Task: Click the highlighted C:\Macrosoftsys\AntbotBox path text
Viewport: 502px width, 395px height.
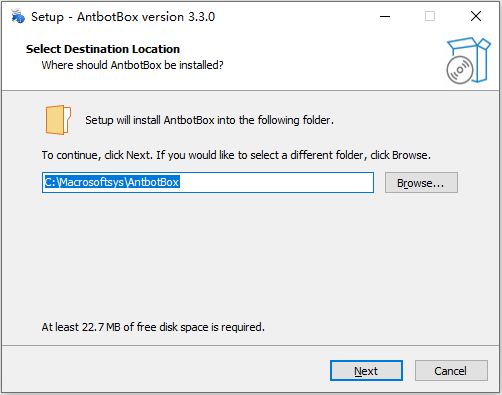Action: (x=112, y=182)
